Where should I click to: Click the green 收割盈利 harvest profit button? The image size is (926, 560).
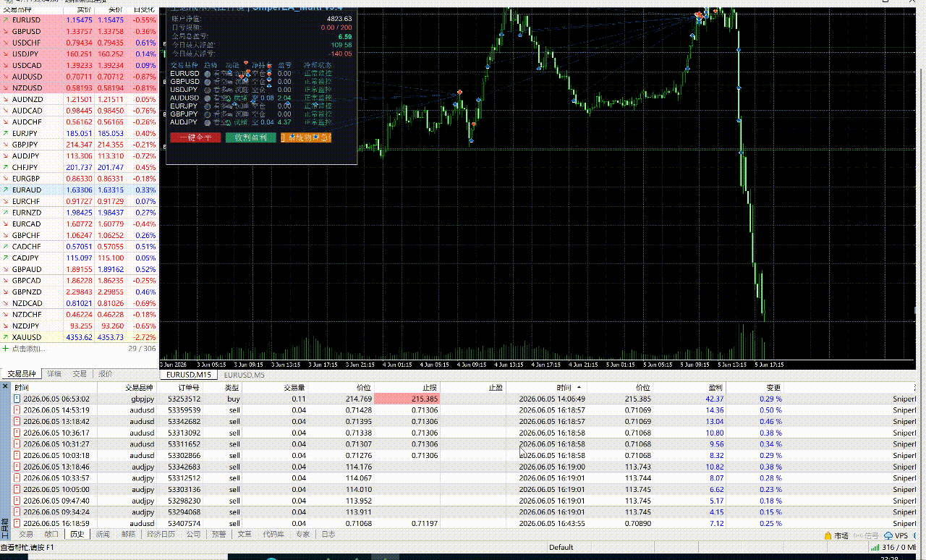click(250, 137)
